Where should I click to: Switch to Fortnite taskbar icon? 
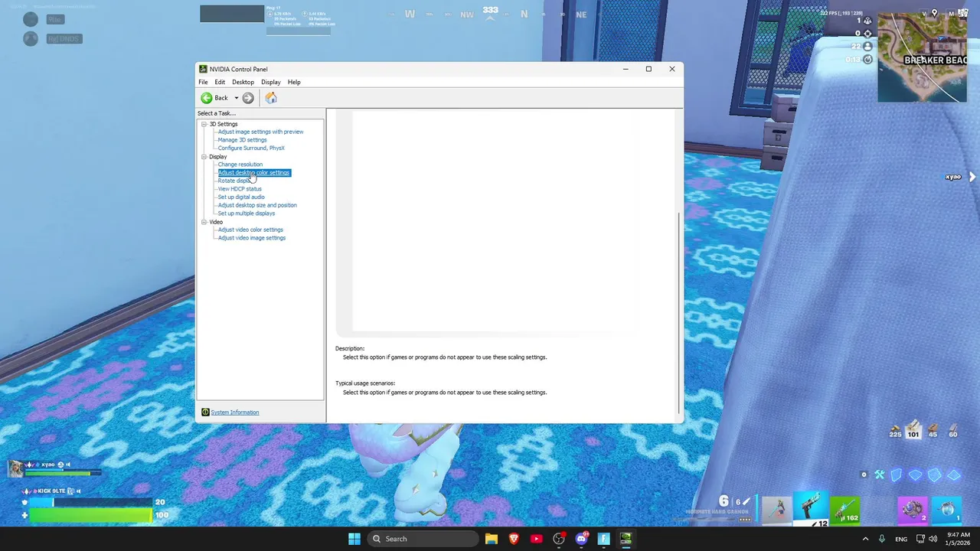tap(603, 539)
